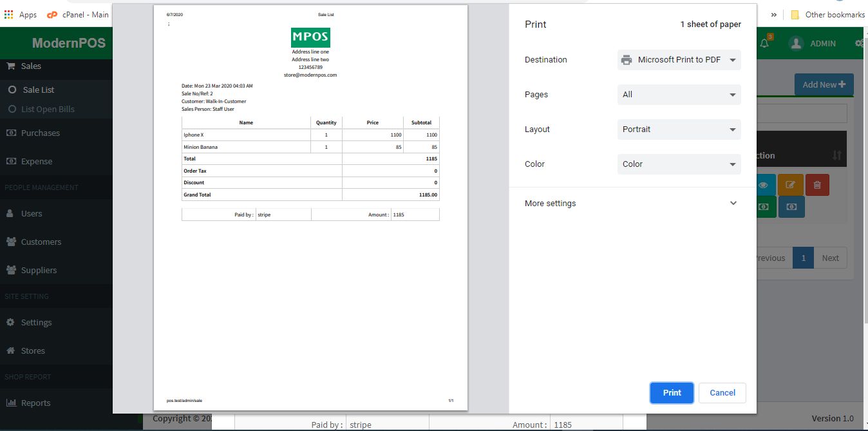This screenshot has width=868, height=431.
Task: Click the Purchases money icon
Action: click(11, 133)
